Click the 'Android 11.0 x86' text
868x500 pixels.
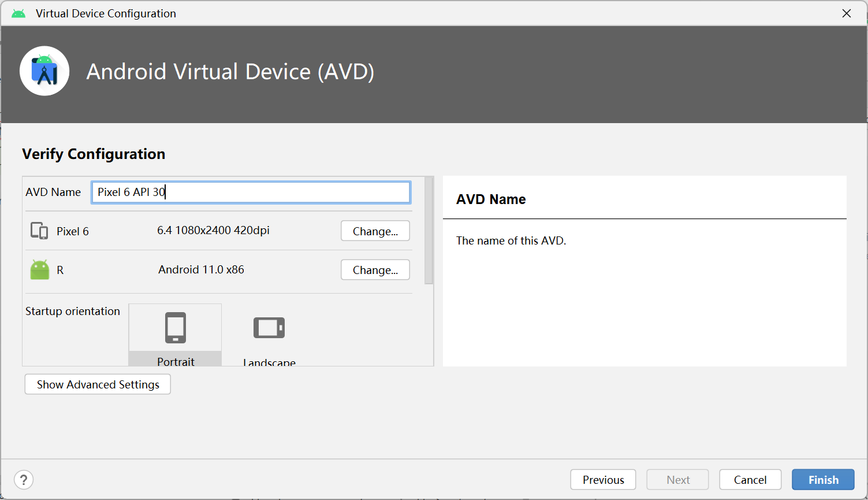(x=201, y=270)
